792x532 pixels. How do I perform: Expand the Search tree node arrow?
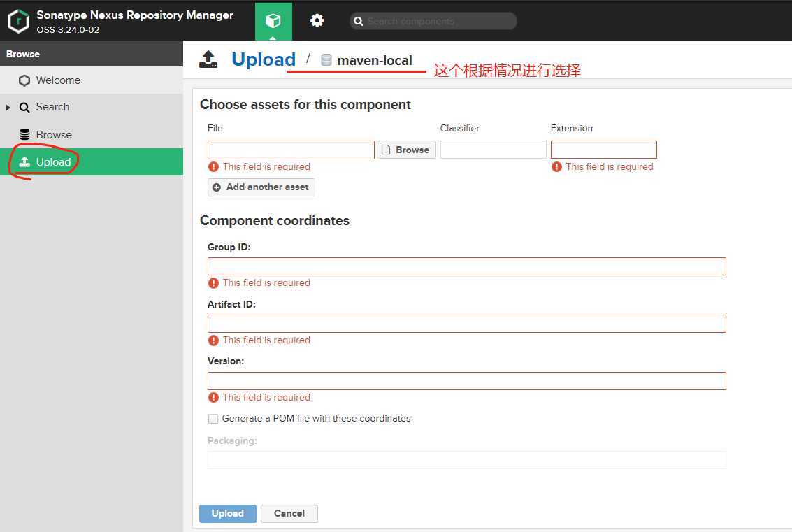(8, 108)
